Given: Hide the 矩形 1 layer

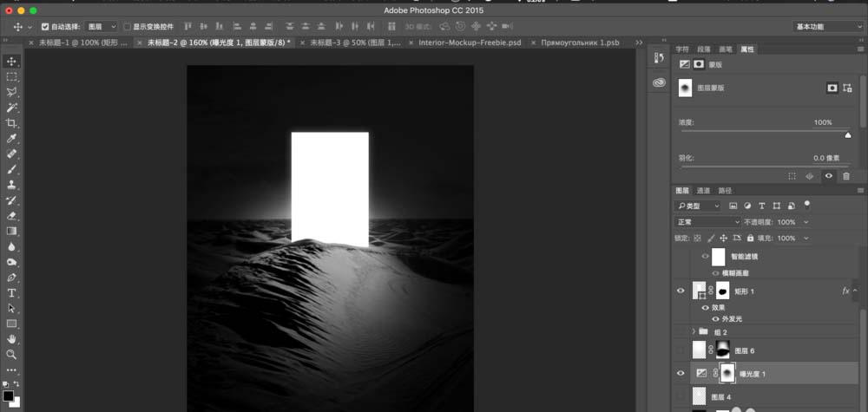Looking at the screenshot, I should pos(681,291).
